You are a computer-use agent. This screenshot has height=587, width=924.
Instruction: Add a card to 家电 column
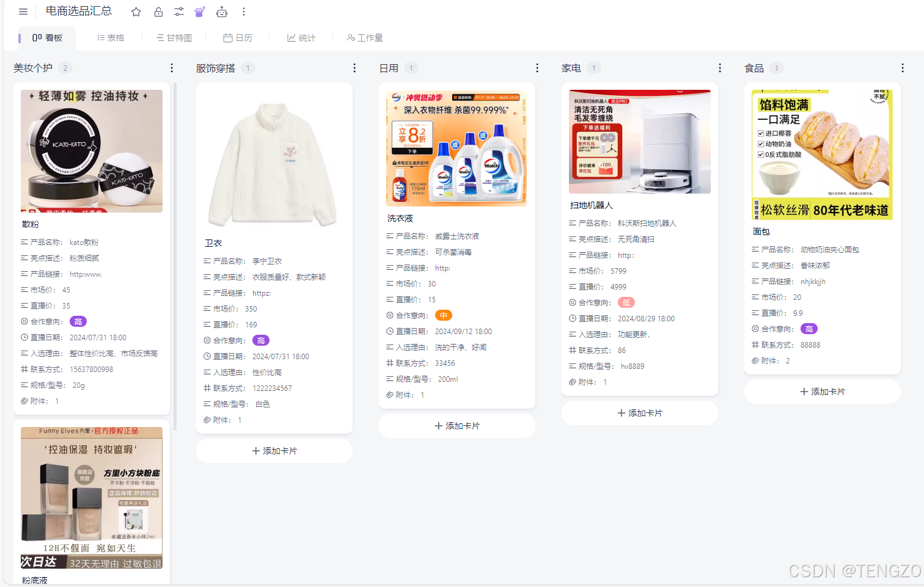tap(640, 413)
